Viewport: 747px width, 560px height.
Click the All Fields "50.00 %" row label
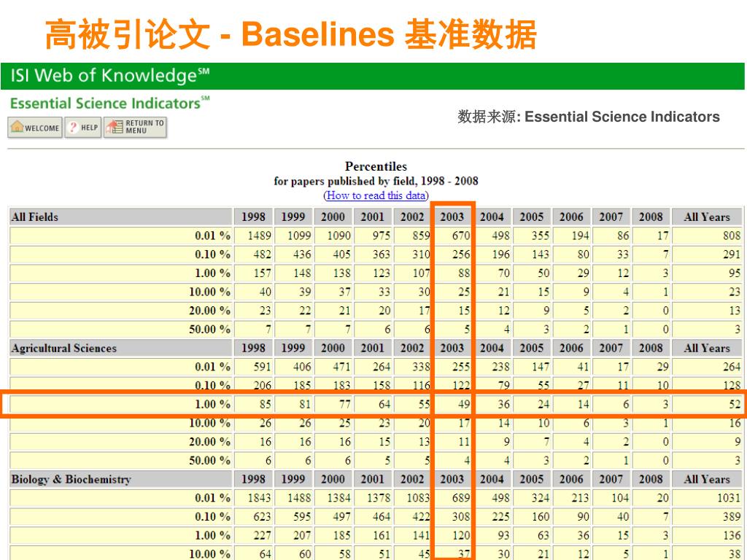(209, 330)
